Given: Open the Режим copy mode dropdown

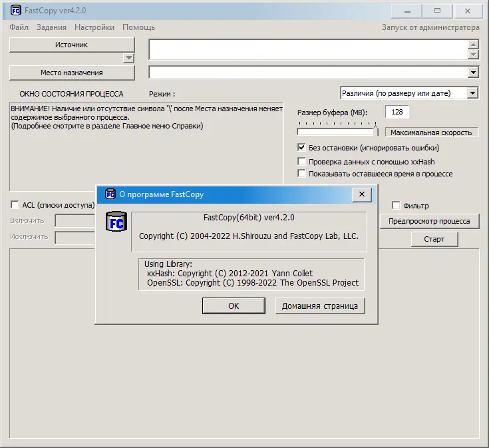Looking at the screenshot, I should [x=409, y=93].
